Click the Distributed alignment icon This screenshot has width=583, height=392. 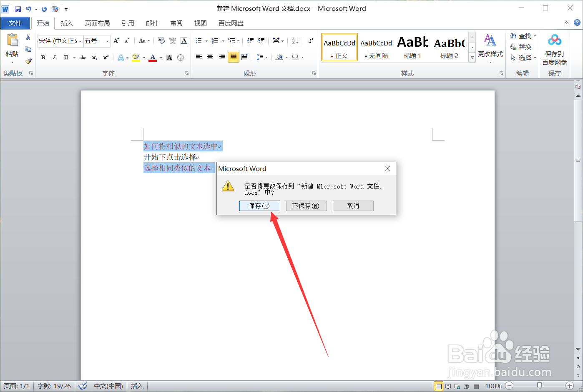click(x=245, y=57)
